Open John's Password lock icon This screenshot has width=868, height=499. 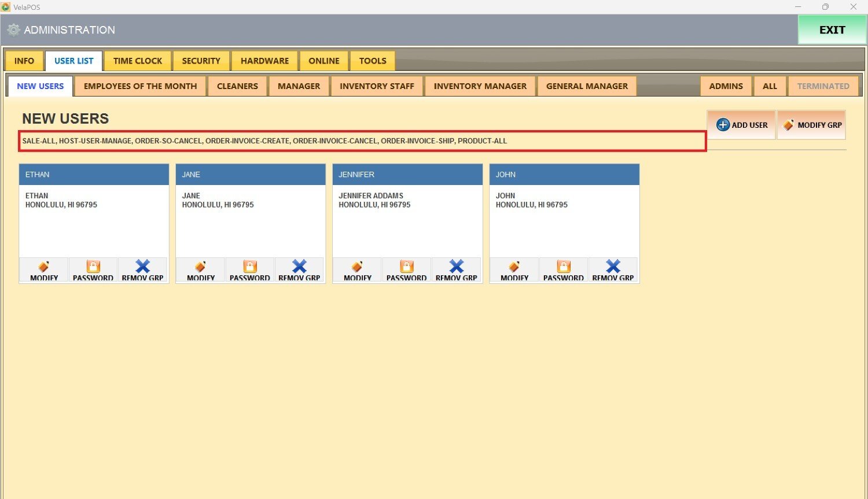pyautogui.click(x=564, y=267)
